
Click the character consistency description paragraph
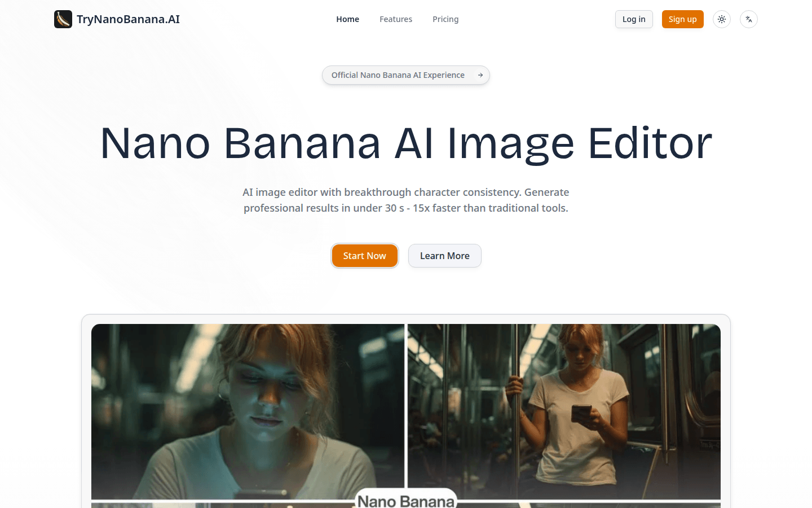(406, 200)
